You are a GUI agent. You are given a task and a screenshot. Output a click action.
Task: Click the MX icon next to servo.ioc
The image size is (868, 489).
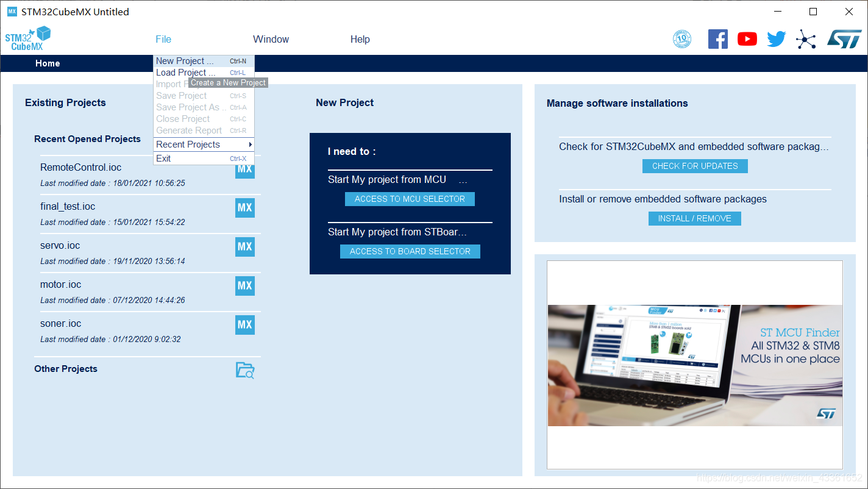coord(245,247)
